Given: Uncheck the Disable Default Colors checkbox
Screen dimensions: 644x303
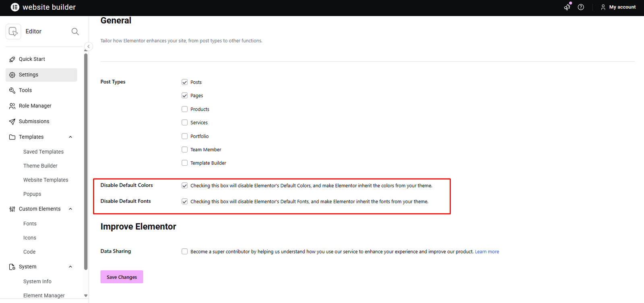Looking at the screenshot, I should pos(184,186).
